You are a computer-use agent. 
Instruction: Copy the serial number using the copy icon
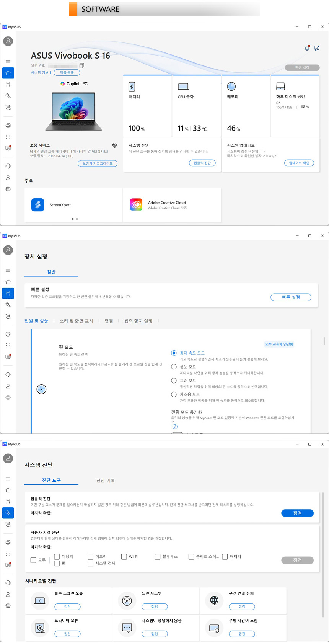[81, 65]
